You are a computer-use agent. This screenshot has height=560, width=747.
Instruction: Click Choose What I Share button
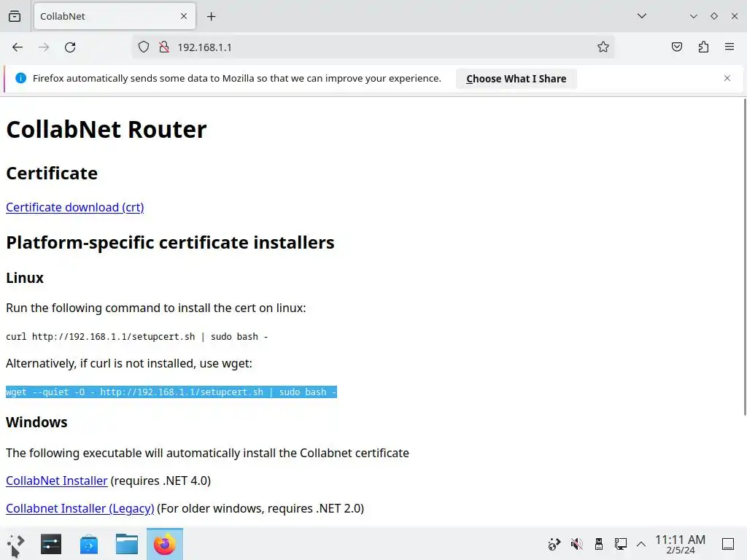516,79
